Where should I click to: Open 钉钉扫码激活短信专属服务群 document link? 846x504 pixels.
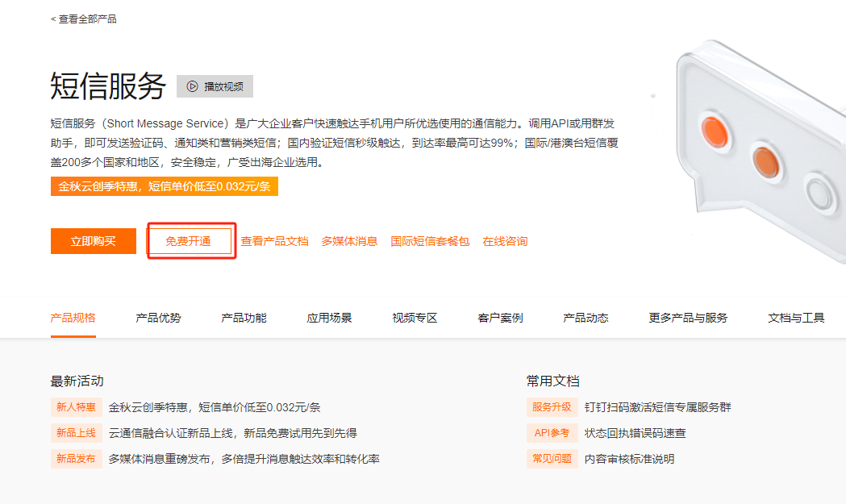(657, 407)
